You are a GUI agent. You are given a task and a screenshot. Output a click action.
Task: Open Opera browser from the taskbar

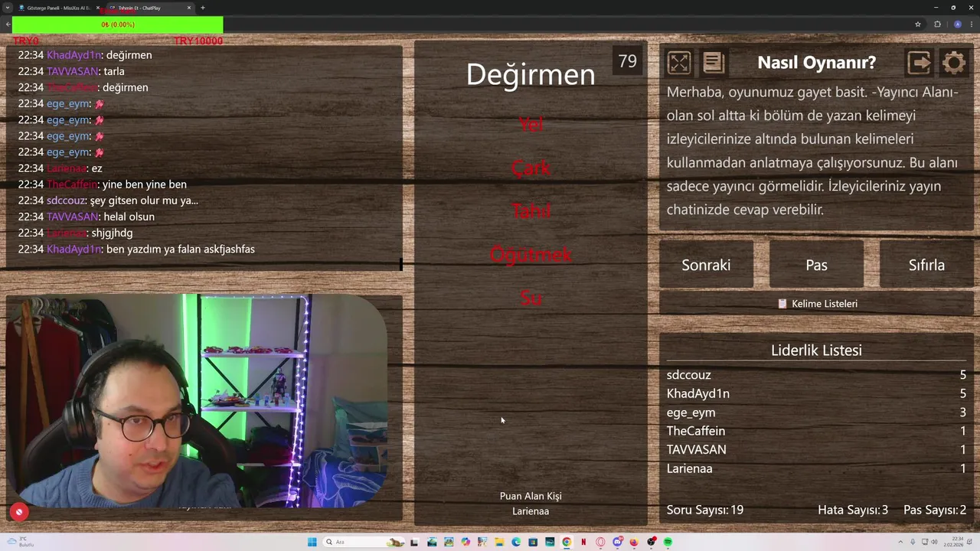pos(600,542)
